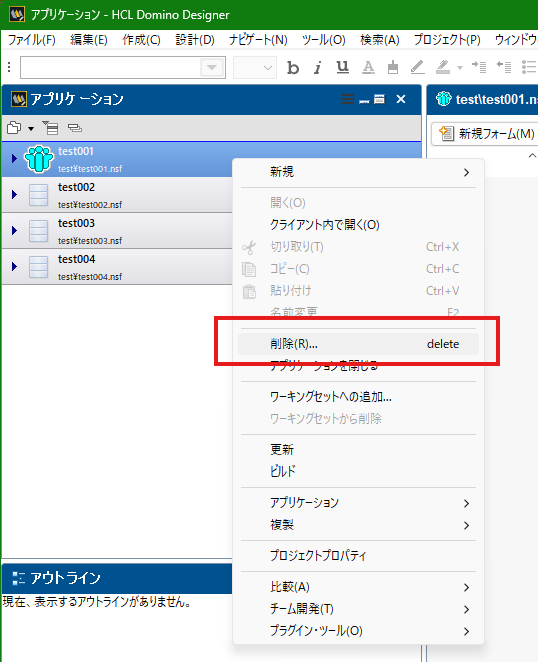This screenshot has width=538, height=662.
Task: Expand the test001 application tree
Action: [x=14, y=158]
